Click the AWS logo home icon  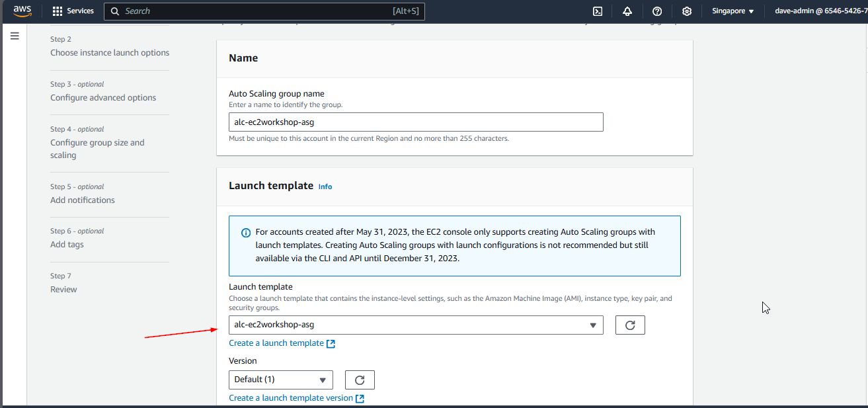22,11
